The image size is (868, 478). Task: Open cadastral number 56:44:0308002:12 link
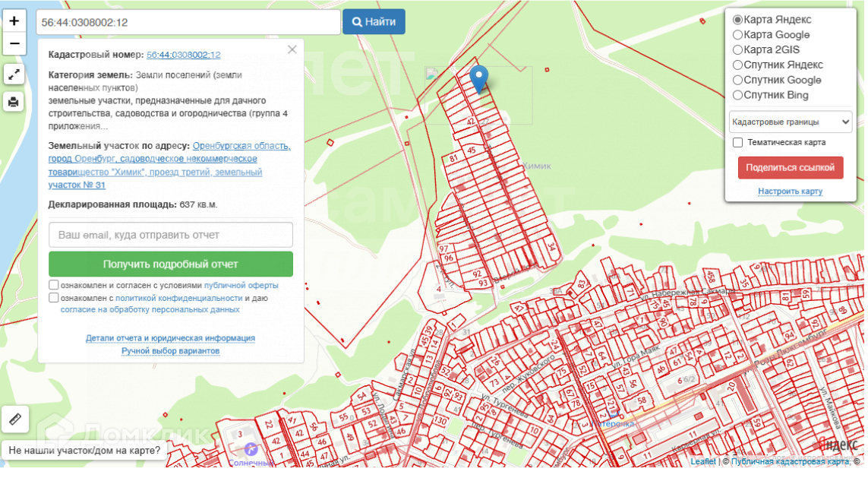click(183, 55)
